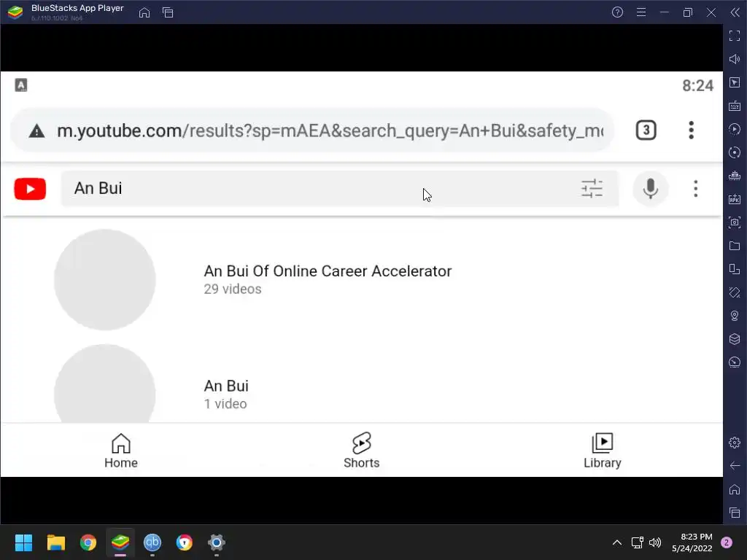Open the YouTube logo home link
The image size is (747, 560).
tap(30, 189)
